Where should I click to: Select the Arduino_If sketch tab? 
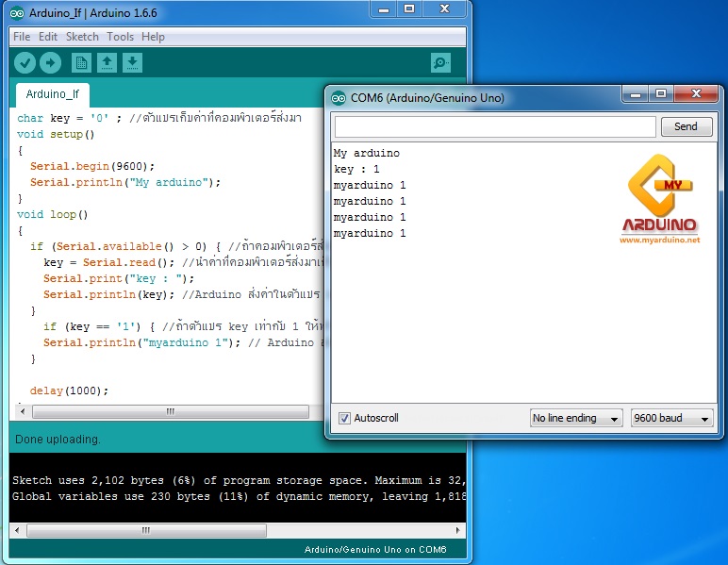53,94
